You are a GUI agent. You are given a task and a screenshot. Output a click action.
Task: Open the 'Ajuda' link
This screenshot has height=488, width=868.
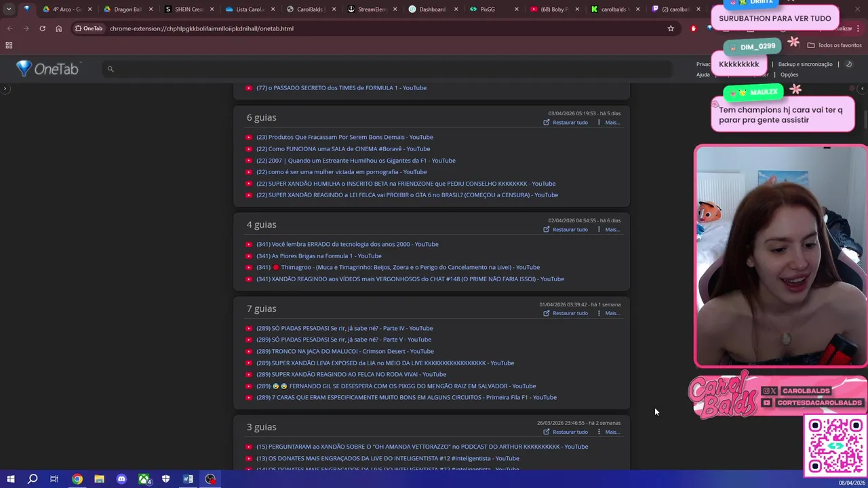click(703, 75)
